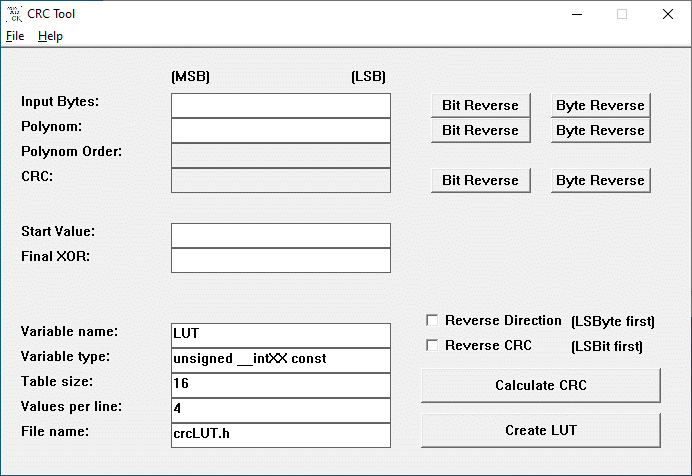Click the Input Bytes label
692x476 pixels.
click(60, 101)
